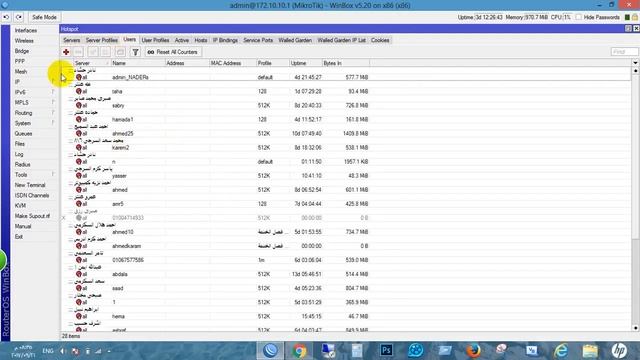
Task: Click the speaker volume tray icon
Action: point(63,351)
